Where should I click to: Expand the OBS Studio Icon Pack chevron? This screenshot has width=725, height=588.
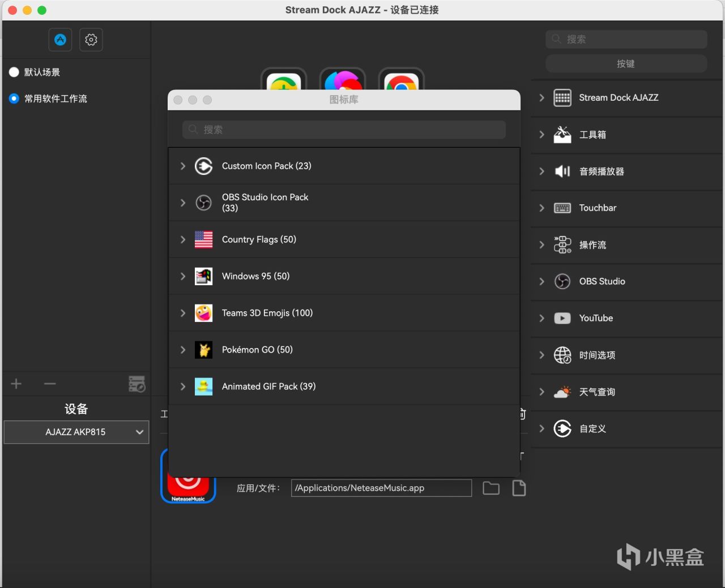pyautogui.click(x=183, y=203)
